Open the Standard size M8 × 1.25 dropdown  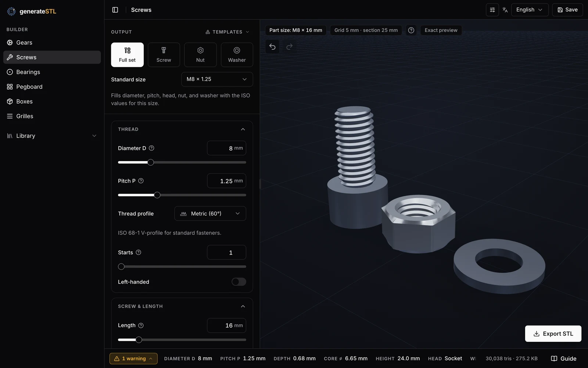click(217, 79)
